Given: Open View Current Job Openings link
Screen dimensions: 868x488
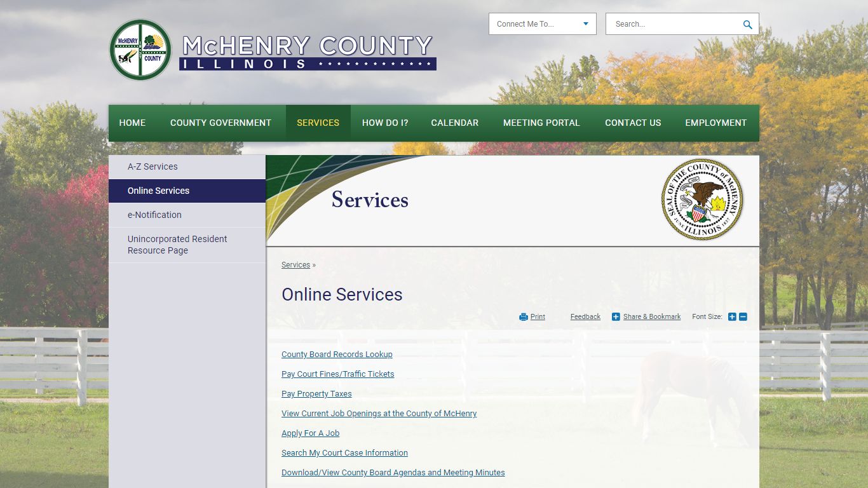Looking at the screenshot, I should pyautogui.click(x=379, y=414).
